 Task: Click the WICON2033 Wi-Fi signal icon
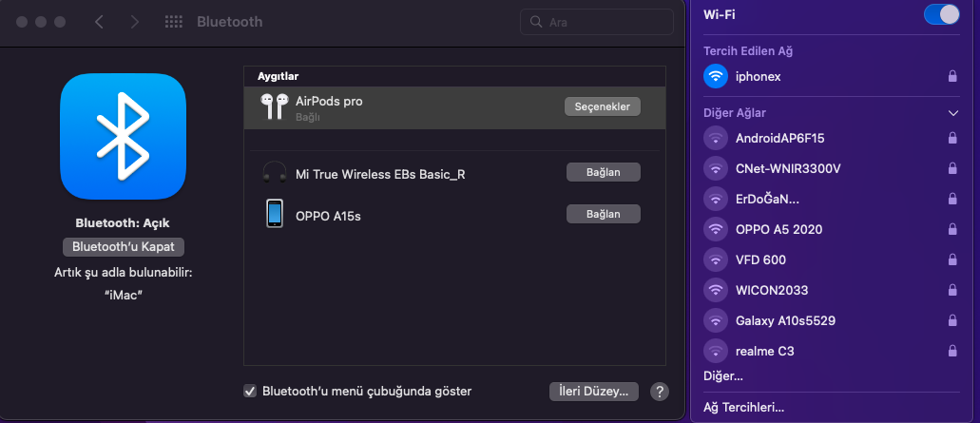pos(716,290)
